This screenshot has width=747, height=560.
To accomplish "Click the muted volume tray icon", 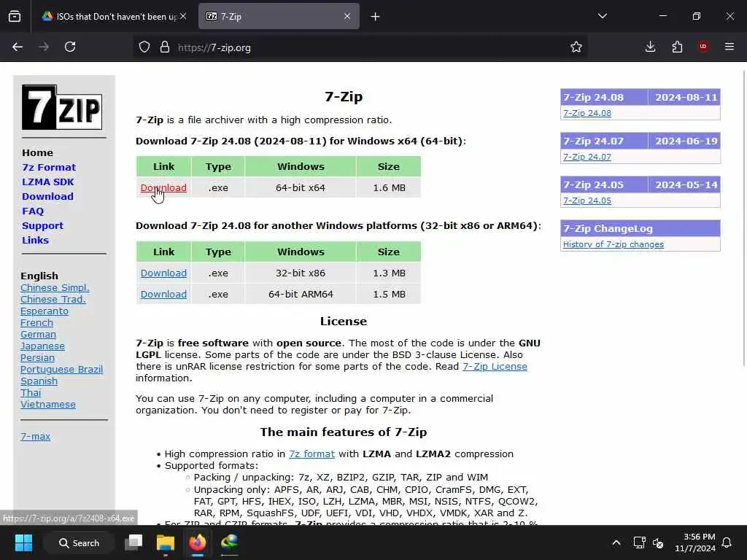I will point(658,542).
